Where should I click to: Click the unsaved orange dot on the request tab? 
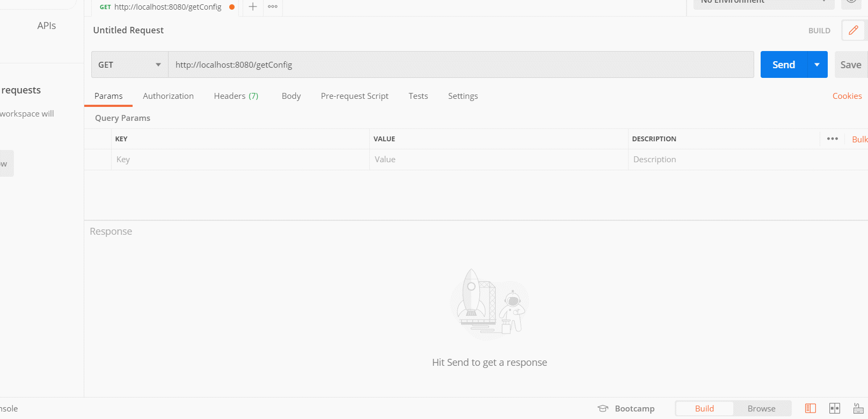[232, 7]
